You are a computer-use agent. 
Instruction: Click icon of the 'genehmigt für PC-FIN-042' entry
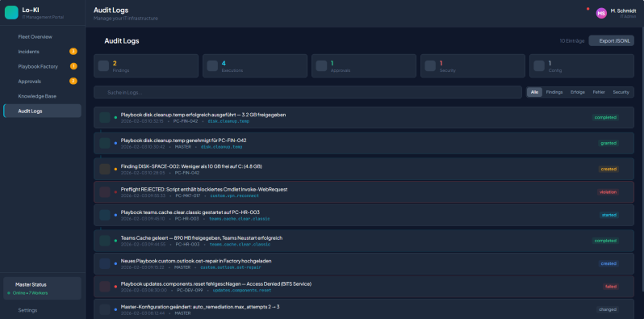click(105, 143)
